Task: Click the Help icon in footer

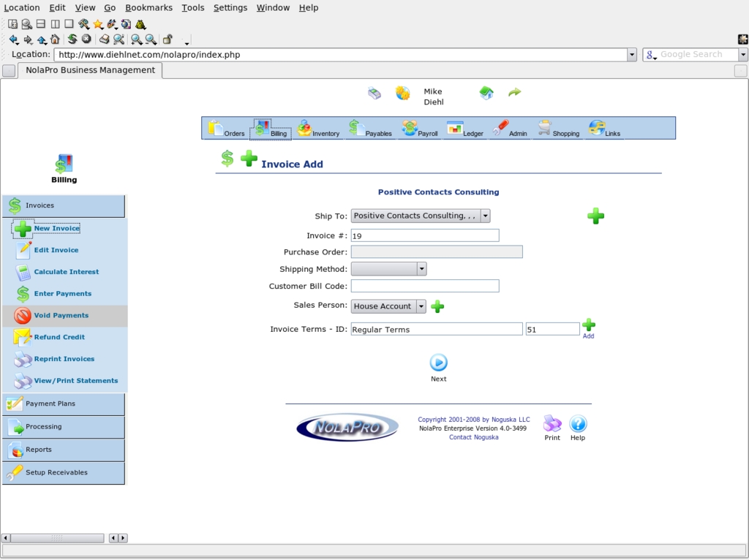Action: pos(578,425)
